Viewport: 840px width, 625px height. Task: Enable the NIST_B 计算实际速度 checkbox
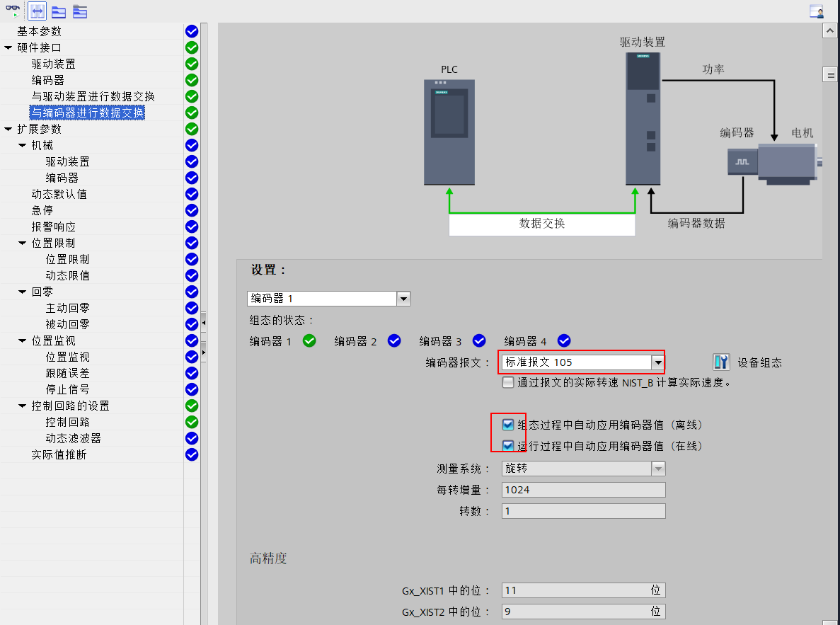pyautogui.click(x=507, y=382)
